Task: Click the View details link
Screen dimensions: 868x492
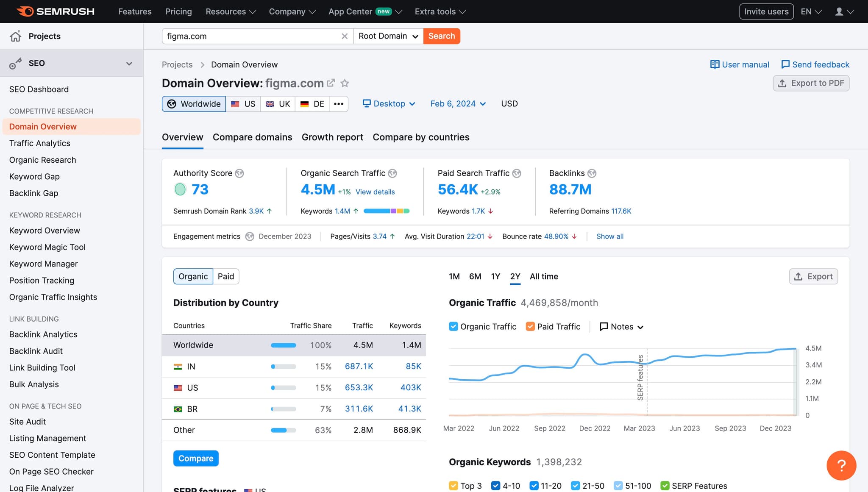Action: pyautogui.click(x=375, y=192)
